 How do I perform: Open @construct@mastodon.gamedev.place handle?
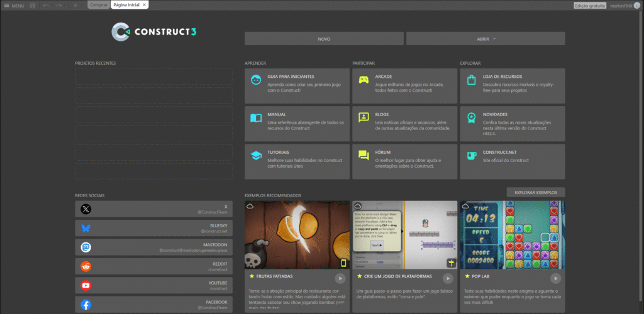point(194,250)
